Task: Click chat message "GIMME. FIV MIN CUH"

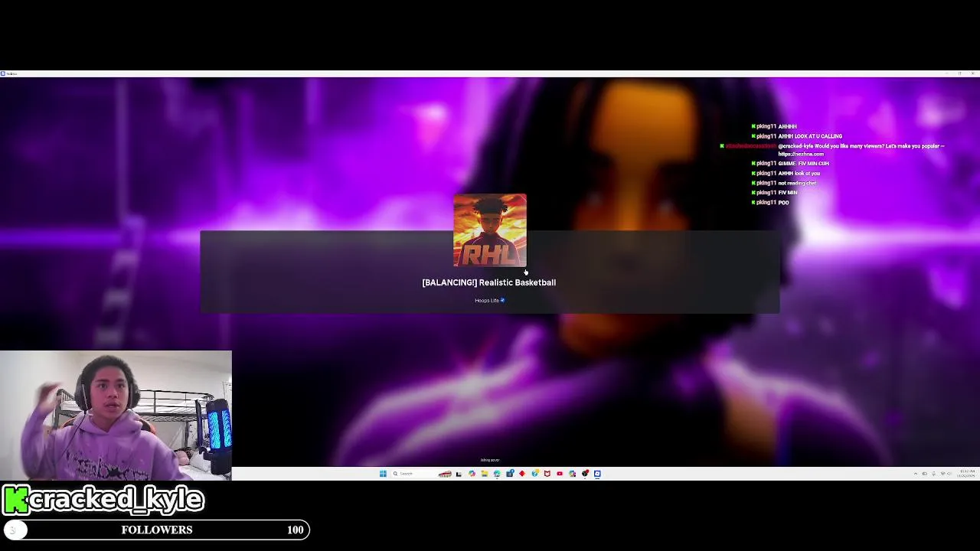Action: tap(803, 163)
